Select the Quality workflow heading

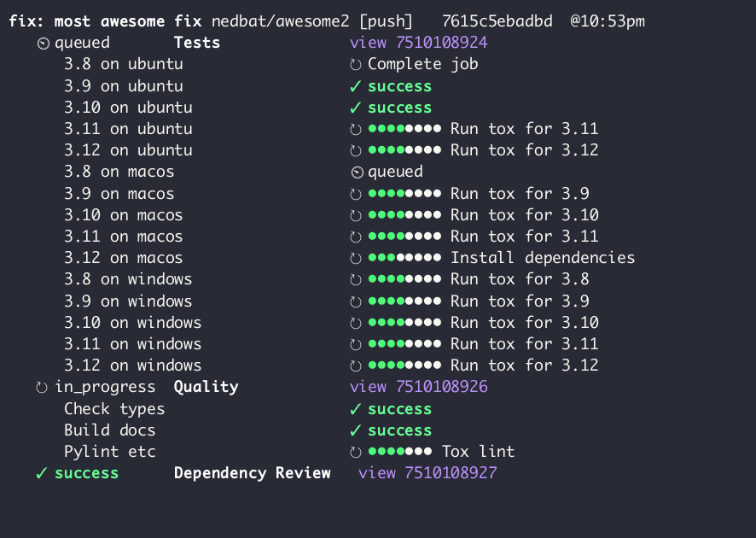206,387
